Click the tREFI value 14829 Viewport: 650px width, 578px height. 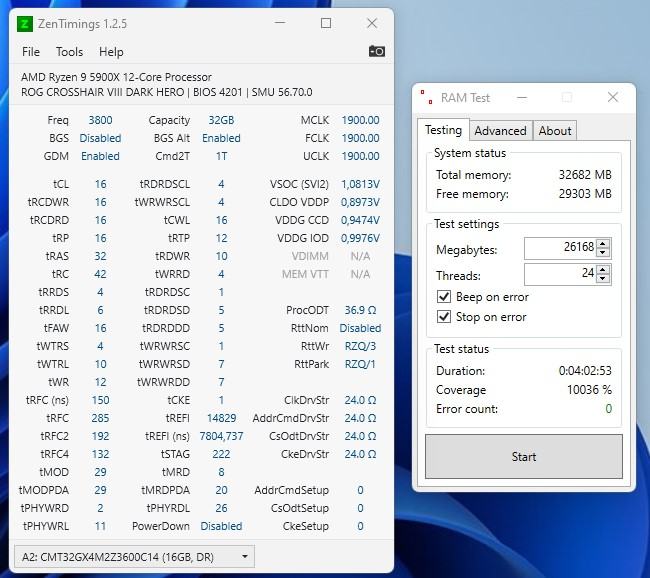click(221, 418)
